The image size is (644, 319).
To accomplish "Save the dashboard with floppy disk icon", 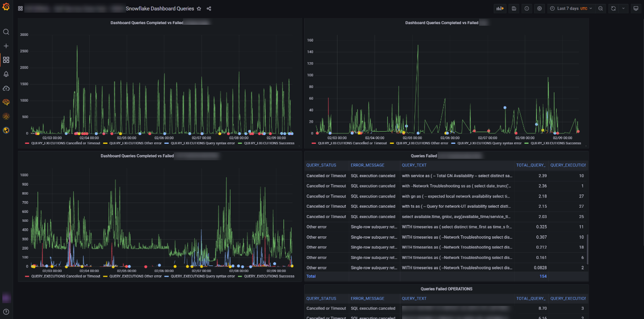I will coord(514,8).
